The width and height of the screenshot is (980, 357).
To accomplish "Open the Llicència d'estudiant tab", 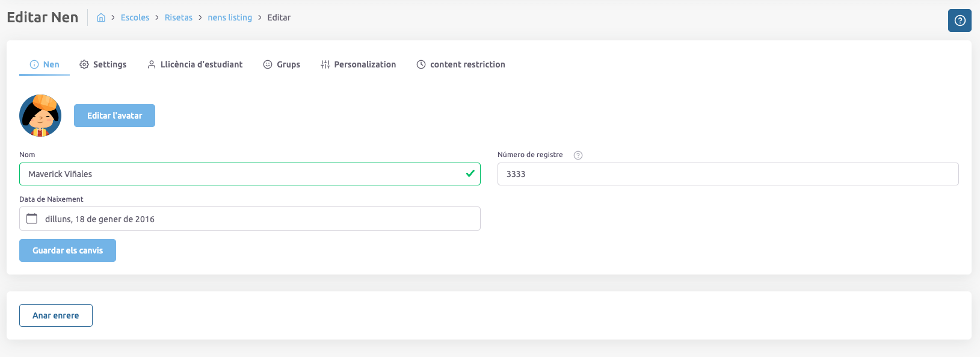I will (x=201, y=64).
